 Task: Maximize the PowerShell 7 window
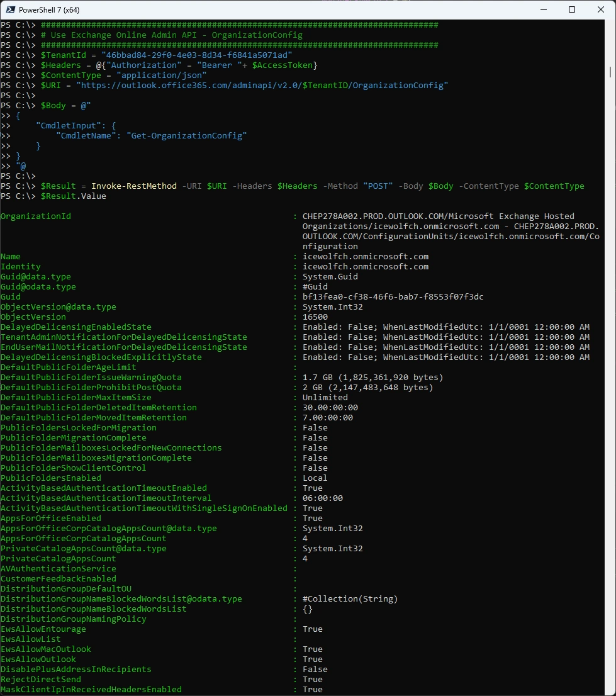point(572,9)
